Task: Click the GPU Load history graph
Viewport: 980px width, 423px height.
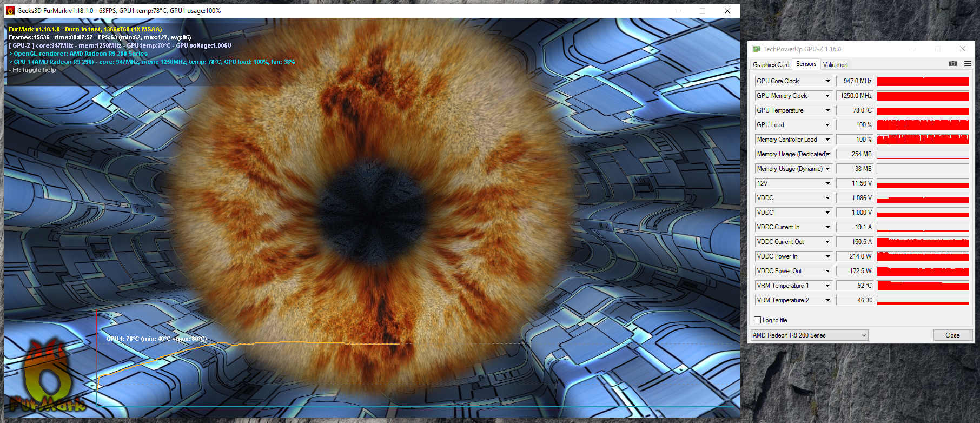Action: point(923,125)
